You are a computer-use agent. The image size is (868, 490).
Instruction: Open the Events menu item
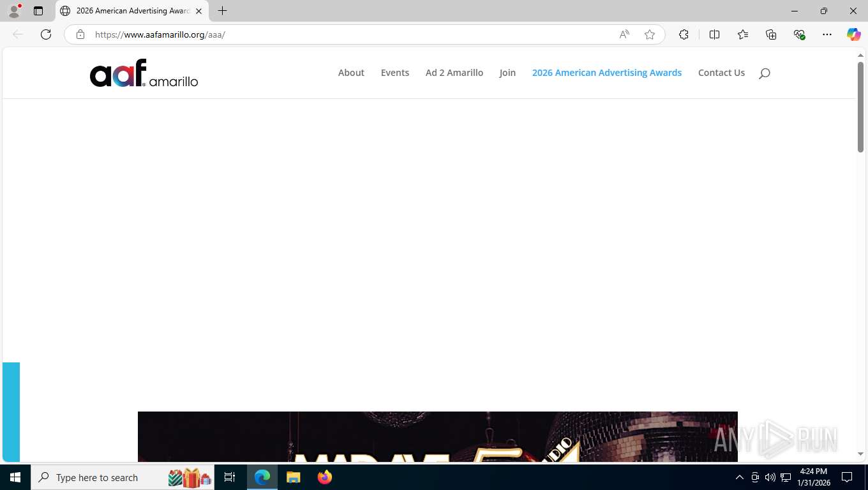click(x=395, y=73)
